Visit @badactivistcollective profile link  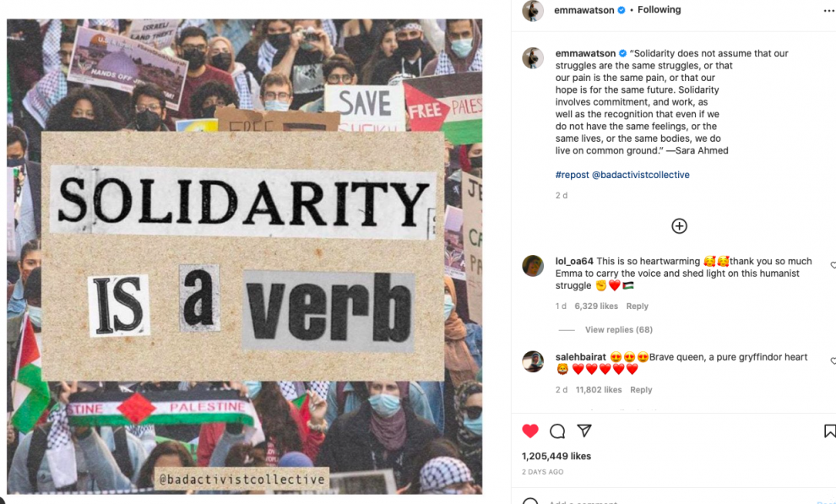pos(641,175)
